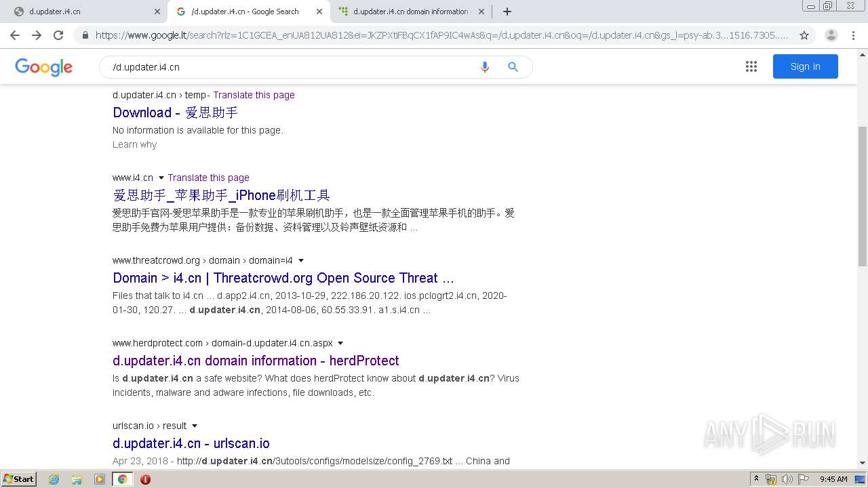Open d.updater.i4.cn - urlscan.io result
868x488 pixels.
pyautogui.click(x=191, y=443)
